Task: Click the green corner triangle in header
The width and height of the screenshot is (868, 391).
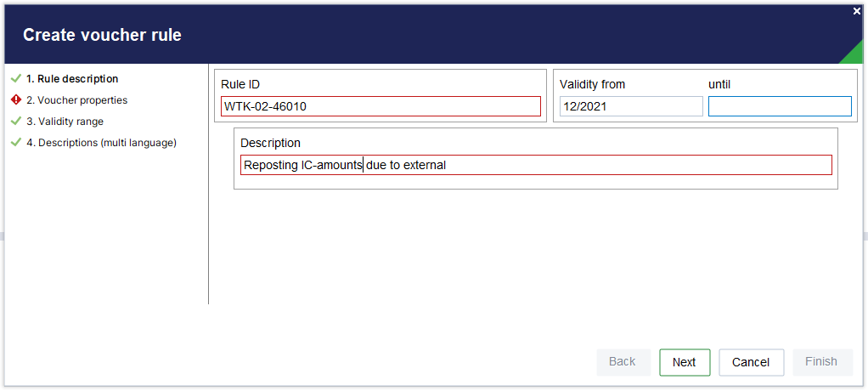Action: 853,54
